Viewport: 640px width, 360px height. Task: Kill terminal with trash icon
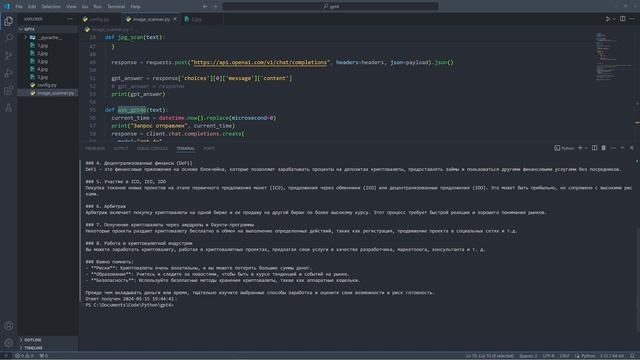(604, 148)
